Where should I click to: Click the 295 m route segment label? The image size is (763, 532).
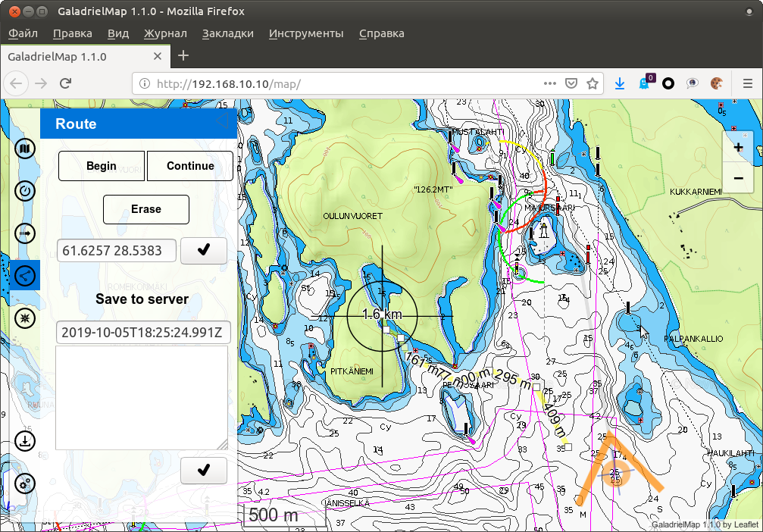[513, 378]
